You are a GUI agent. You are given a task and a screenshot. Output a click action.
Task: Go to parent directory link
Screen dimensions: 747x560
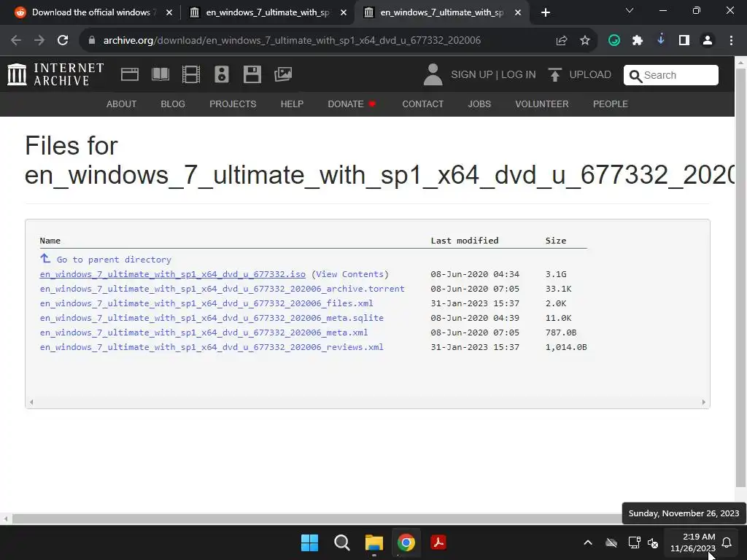(x=114, y=260)
